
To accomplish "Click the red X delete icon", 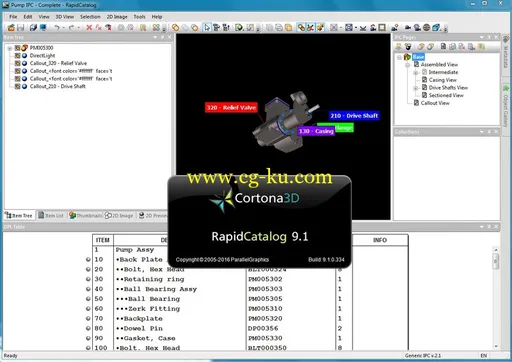I will pyautogui.click(x=89, y=28).
